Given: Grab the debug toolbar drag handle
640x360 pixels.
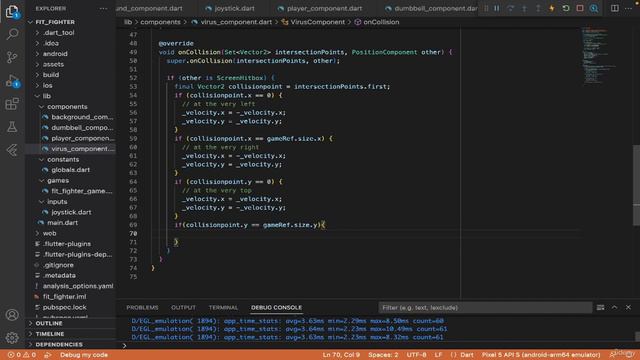Looking at the screenshot, I should pyautogui.click(x=486, y=8).
